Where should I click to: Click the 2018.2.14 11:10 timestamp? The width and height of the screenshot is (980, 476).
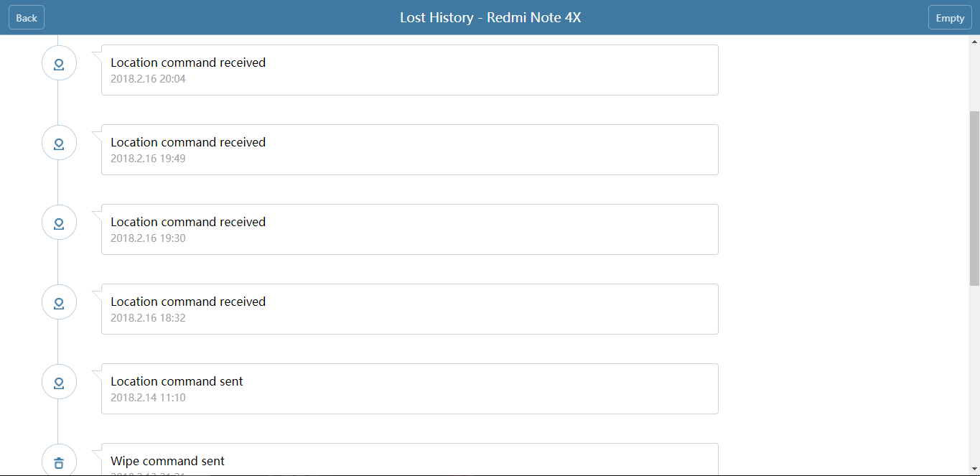[x=148, y=398]
